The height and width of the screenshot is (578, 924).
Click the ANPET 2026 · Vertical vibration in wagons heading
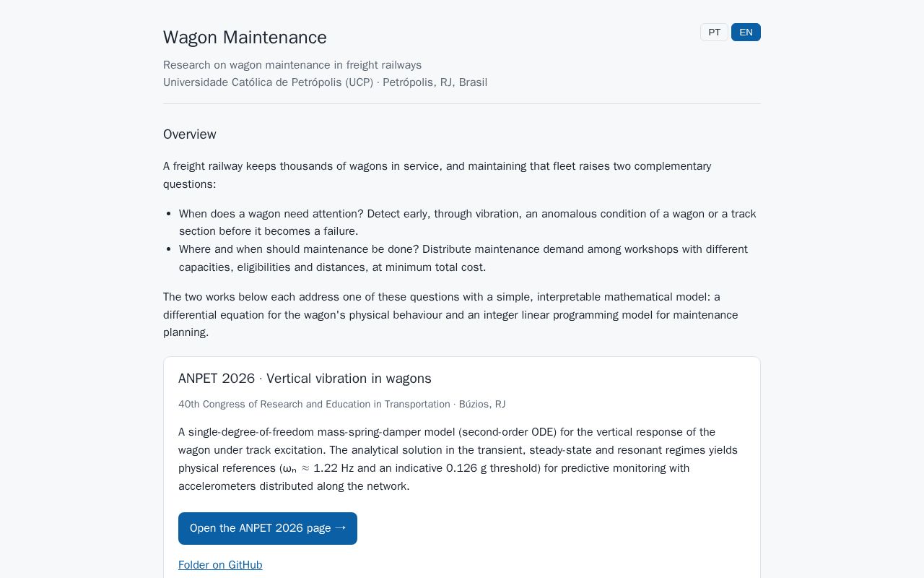[x=305, y=379]
